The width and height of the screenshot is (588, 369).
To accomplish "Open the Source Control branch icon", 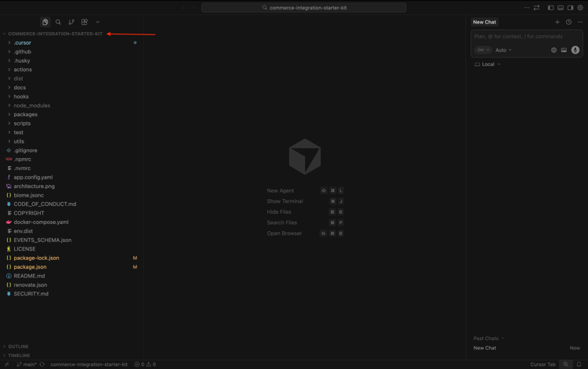I will coord(71,22).
